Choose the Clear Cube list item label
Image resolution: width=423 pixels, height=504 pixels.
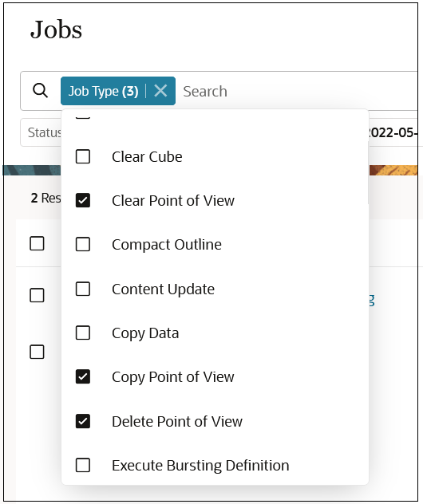[147, 157]
